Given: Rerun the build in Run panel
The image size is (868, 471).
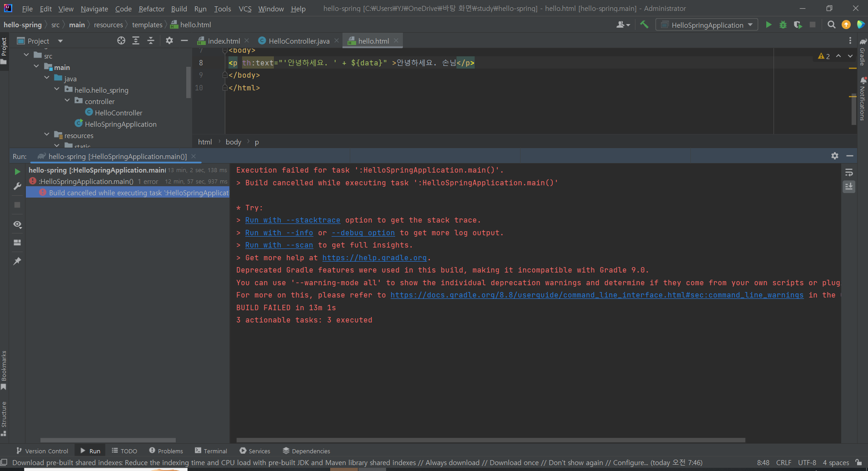Looking at the screenshot, I should click(x=17, y=172).
